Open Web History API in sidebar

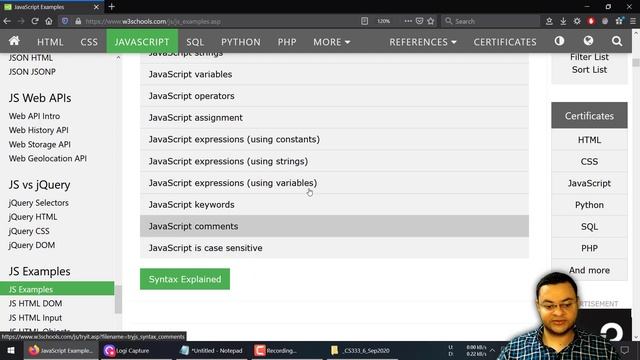pos(39,130)
